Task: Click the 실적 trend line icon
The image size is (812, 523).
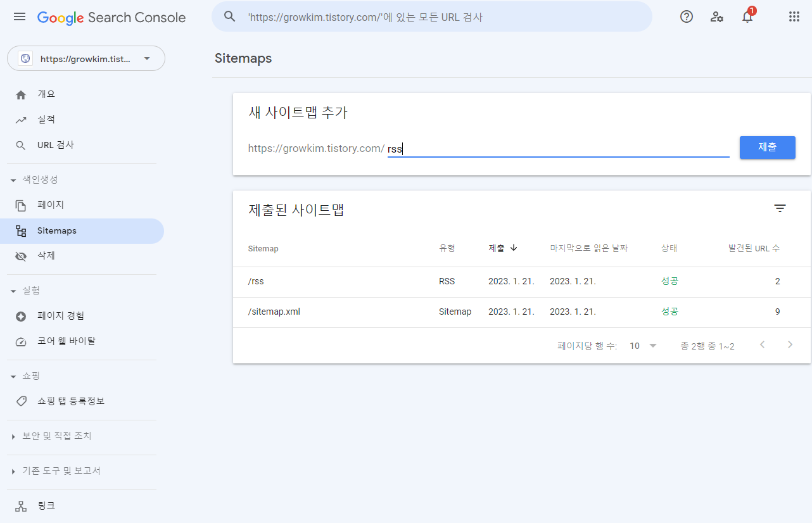Action: 21,120
